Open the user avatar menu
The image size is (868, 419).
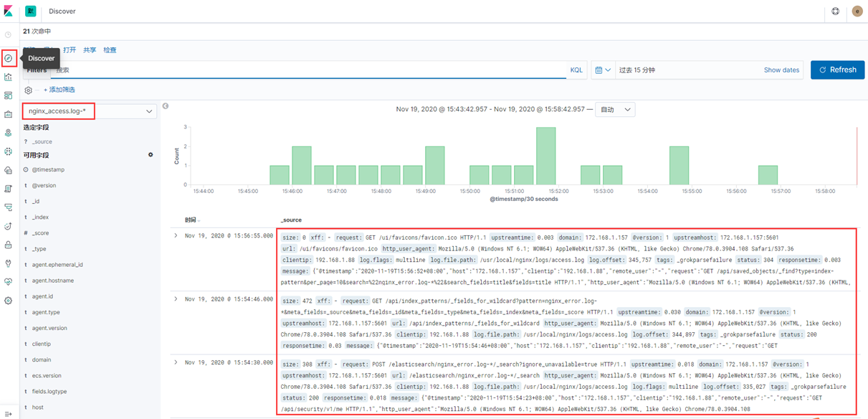857,11
